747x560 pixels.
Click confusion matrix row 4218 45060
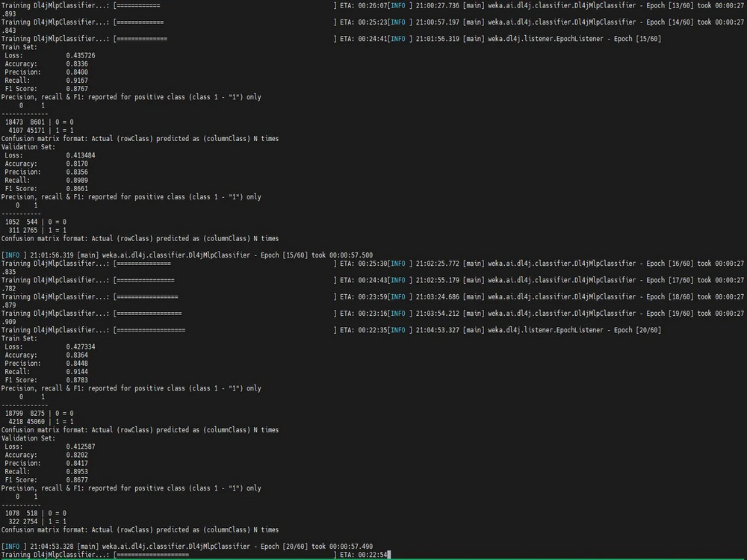coord(40,422)
